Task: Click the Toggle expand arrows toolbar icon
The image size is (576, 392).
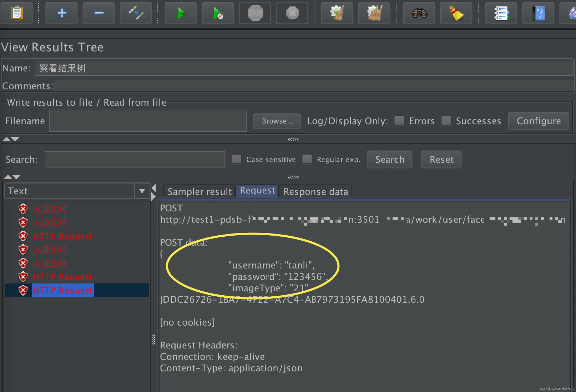Action: (x=136, y=13)
